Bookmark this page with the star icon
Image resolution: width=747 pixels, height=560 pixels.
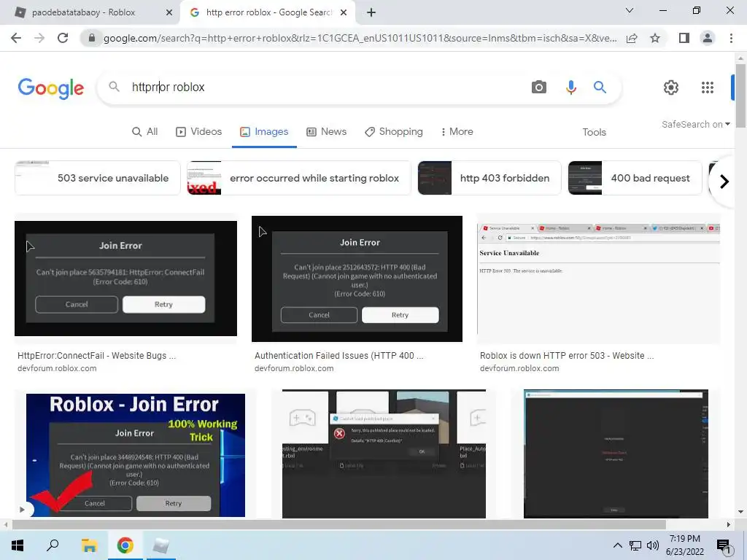[x=655, y=38]
